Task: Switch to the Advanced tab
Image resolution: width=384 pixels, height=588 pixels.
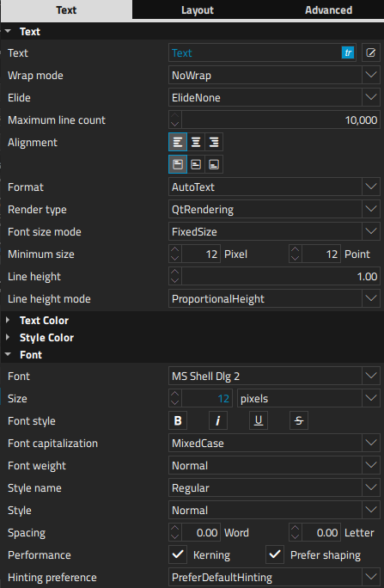Action: pyautogui.click(x=328, y=9)
